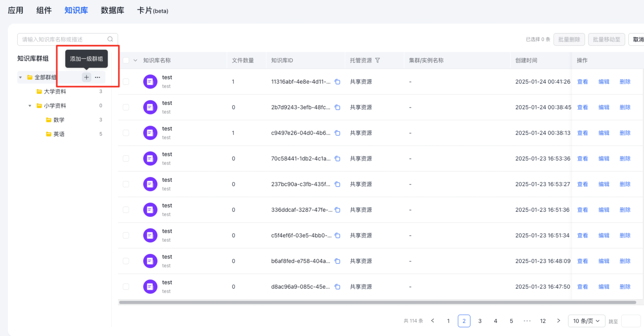Open the three-dots more menu beside 全部群组

(x=97, y=77)
